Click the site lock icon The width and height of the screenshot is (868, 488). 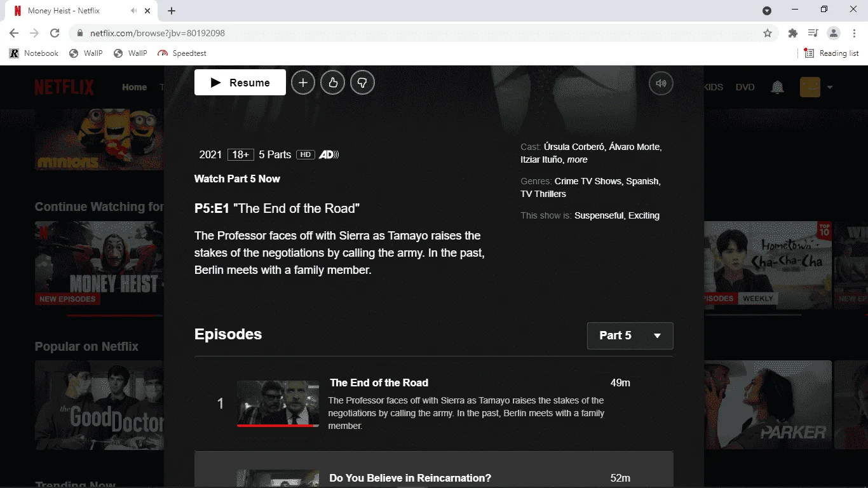pos(80,33)
